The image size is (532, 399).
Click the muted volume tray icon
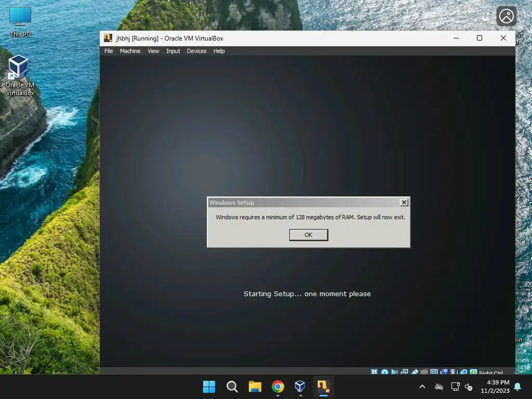[x=469, y=387]
